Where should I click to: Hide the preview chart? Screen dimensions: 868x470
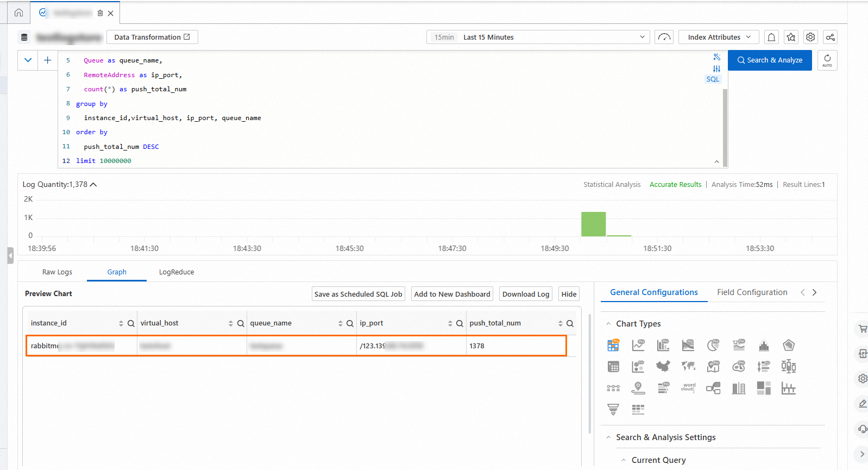(569, 294)
